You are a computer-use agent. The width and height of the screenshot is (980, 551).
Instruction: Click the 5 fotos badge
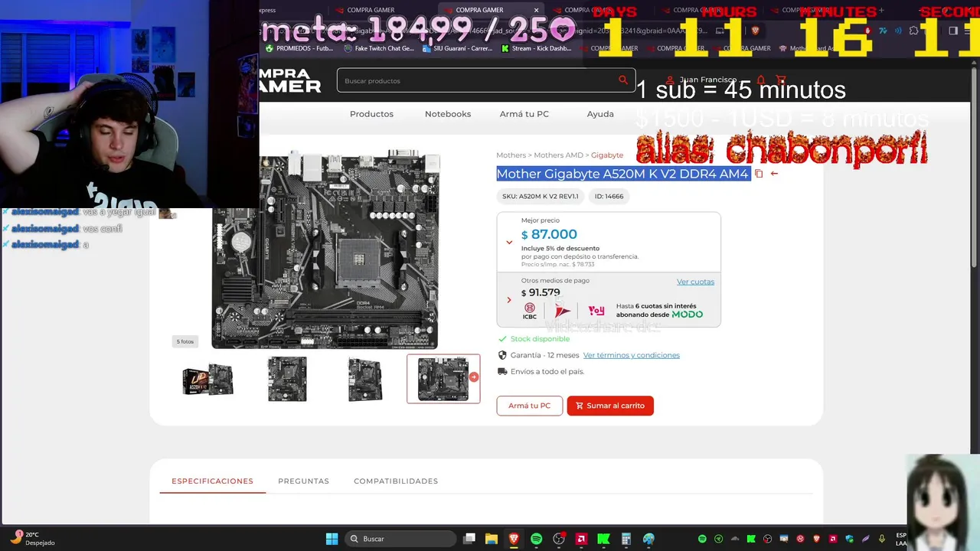point(185,341)
